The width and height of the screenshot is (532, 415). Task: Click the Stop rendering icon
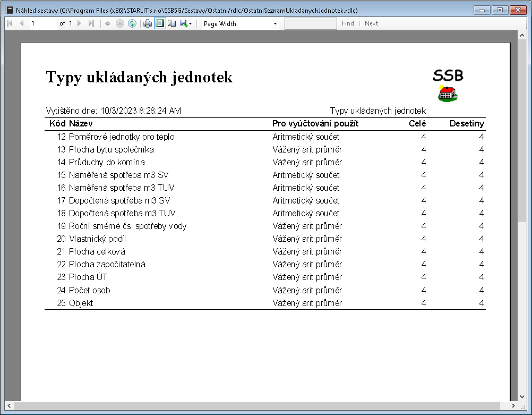[120, 23]
